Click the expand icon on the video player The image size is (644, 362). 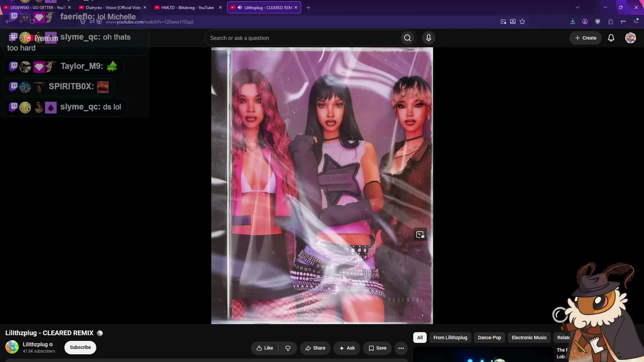420,235
